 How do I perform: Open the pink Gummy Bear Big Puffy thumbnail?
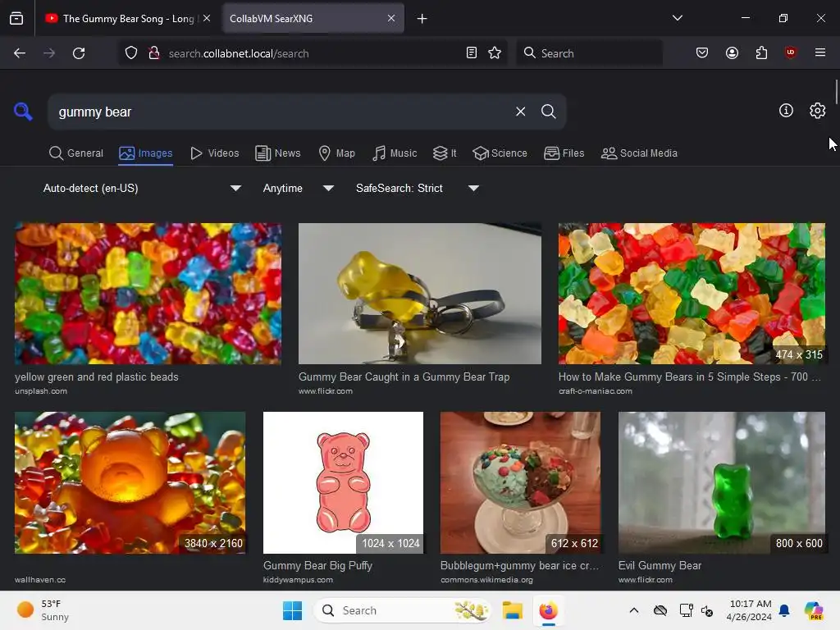pos(343,482)
